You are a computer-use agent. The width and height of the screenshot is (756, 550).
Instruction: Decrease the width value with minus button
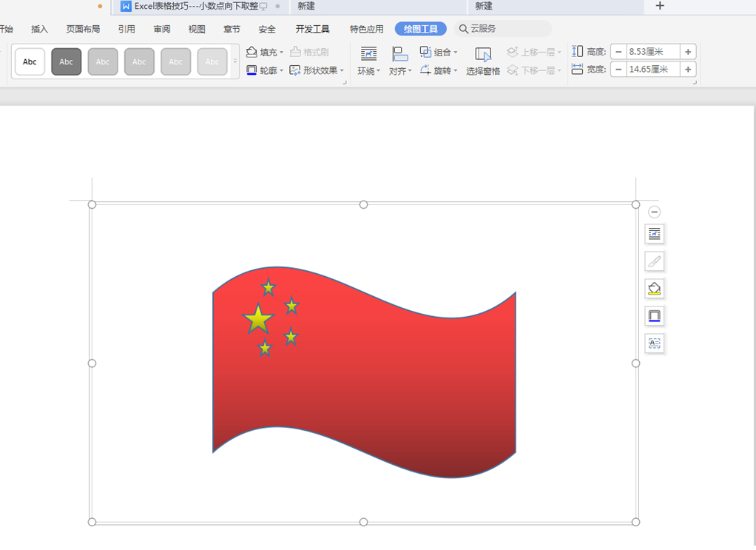click(618, 70)
